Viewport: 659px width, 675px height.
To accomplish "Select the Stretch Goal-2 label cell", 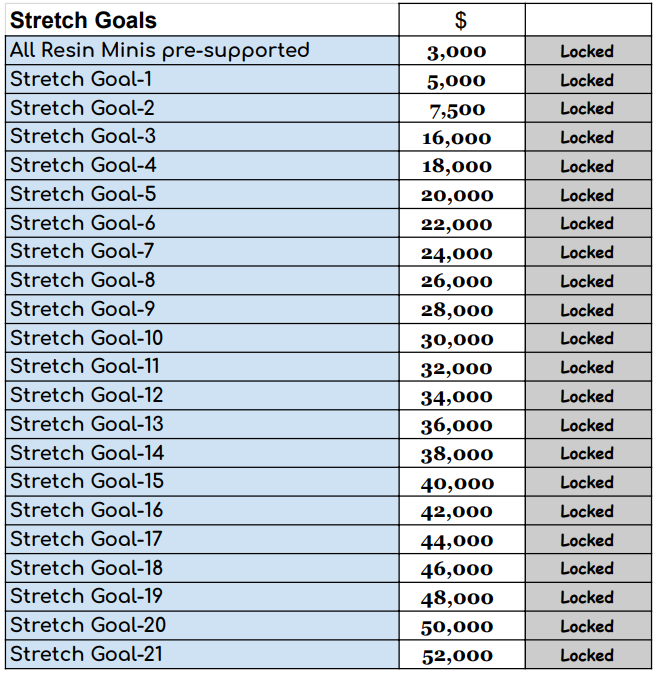I will [83, 108].
